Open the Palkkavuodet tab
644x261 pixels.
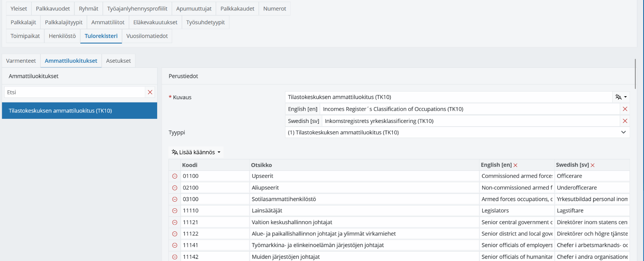tap(53, 8)
